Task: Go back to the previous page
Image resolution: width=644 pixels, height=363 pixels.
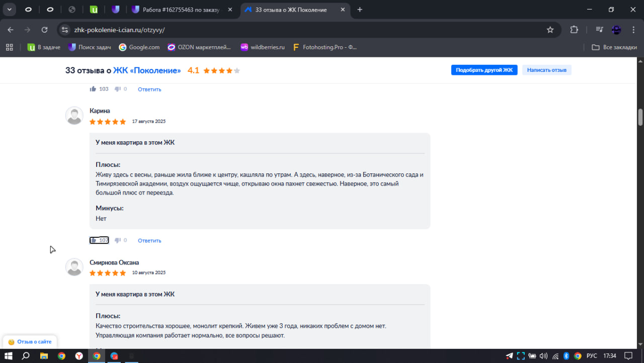Action: [11, 30]
